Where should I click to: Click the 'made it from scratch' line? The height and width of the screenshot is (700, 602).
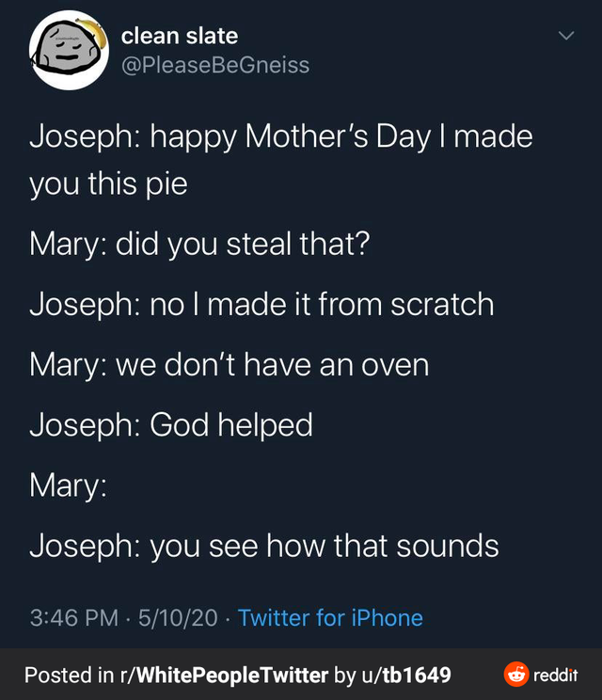click(x=261, y=304)
